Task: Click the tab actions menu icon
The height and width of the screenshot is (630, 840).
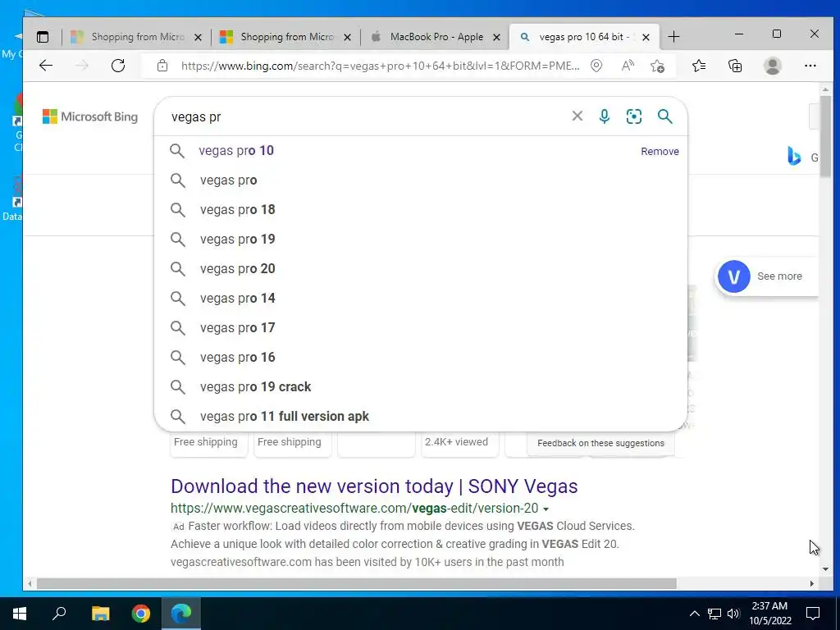Action: point(43,37)
